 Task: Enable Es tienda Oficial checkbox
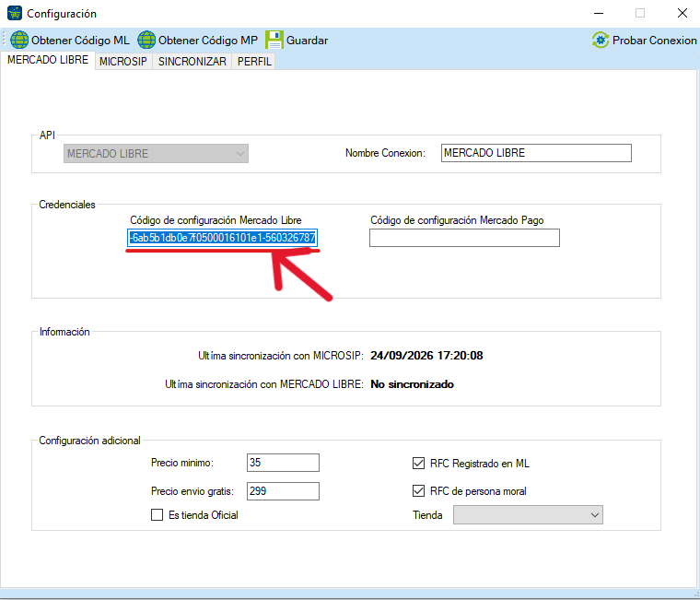coord(157,515)
